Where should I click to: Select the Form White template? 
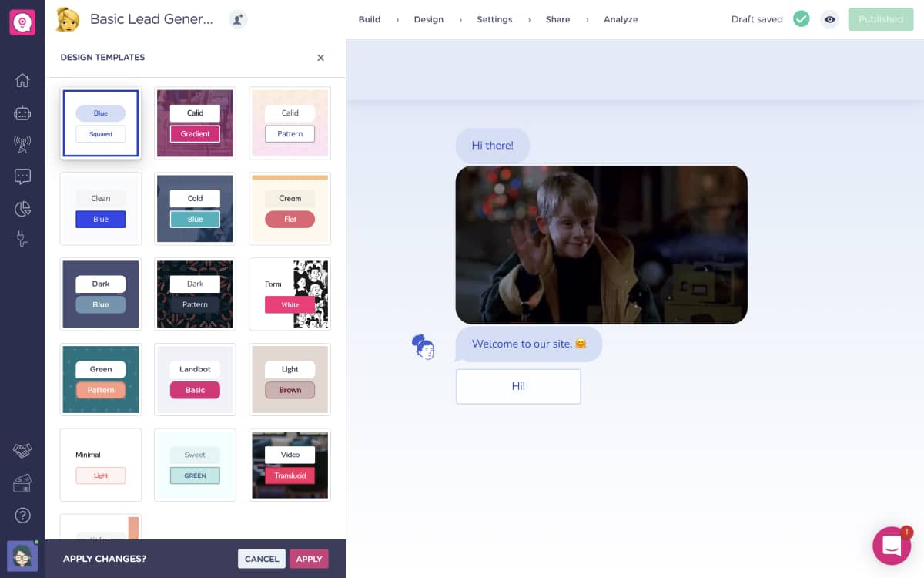[290, 294]
